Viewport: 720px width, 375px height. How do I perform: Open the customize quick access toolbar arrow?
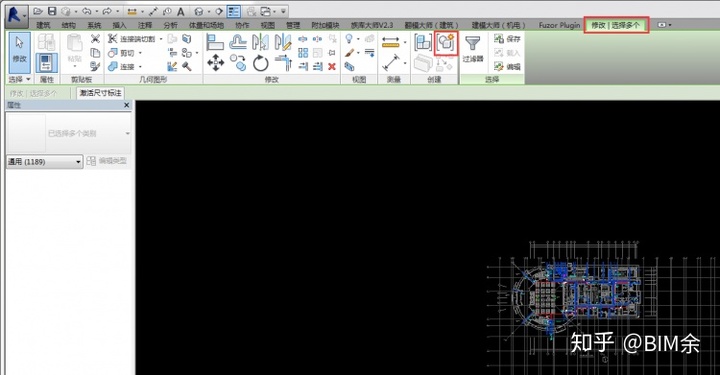click(284, 11)
